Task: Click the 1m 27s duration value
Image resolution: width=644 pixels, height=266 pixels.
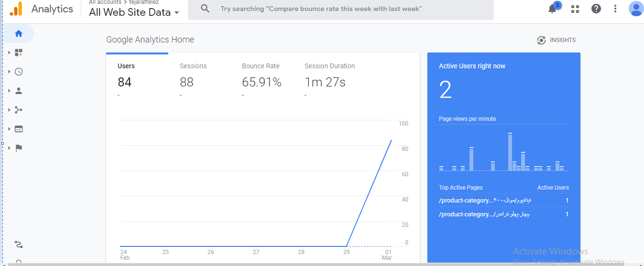Action: click(325, 82)
